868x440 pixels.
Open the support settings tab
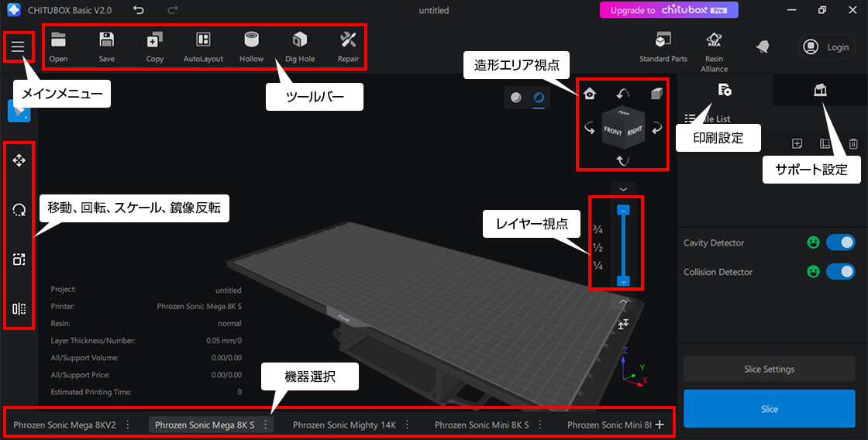(820, 90)
